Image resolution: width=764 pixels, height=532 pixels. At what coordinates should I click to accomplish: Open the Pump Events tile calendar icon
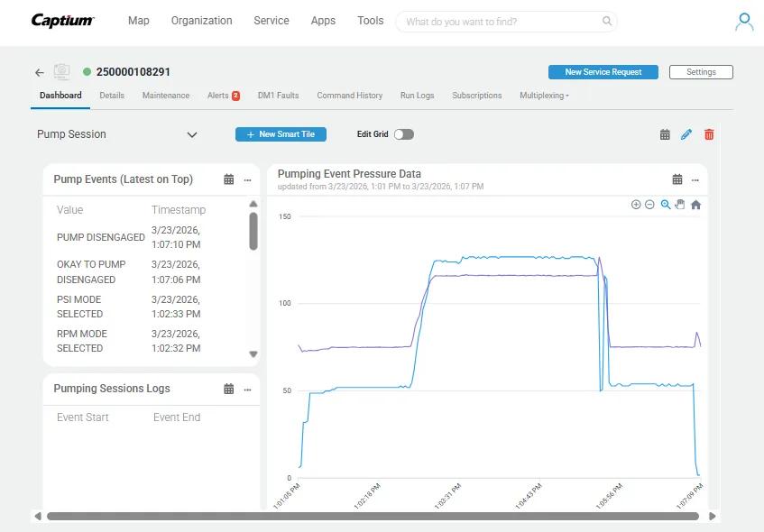[229, 179]
